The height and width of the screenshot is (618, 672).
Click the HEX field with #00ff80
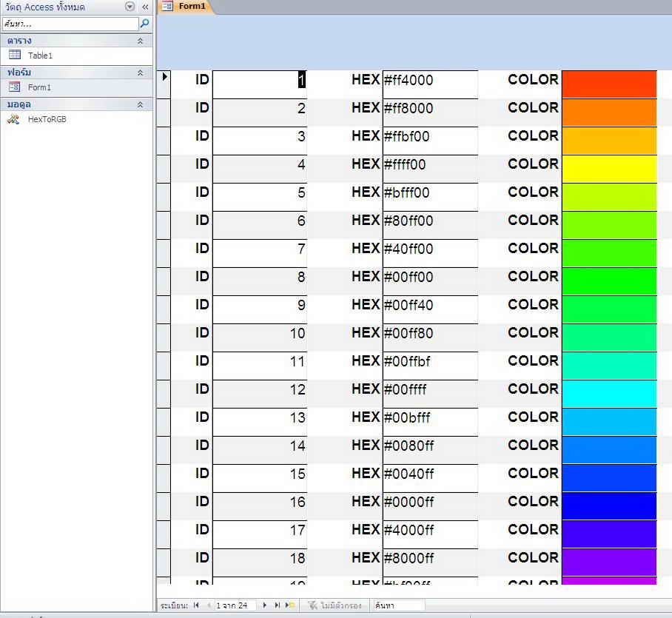pyautogui.click(x=430, y=337)
